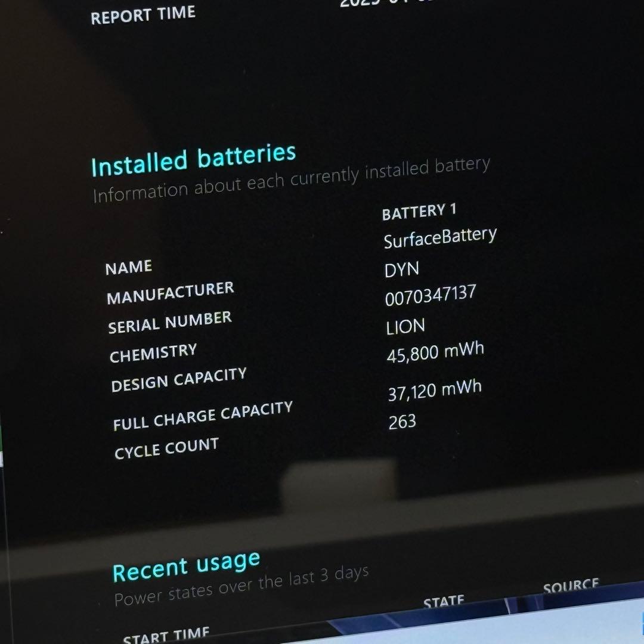
Task: Select the SurfaceBattery name value
Action: point(440,237)
